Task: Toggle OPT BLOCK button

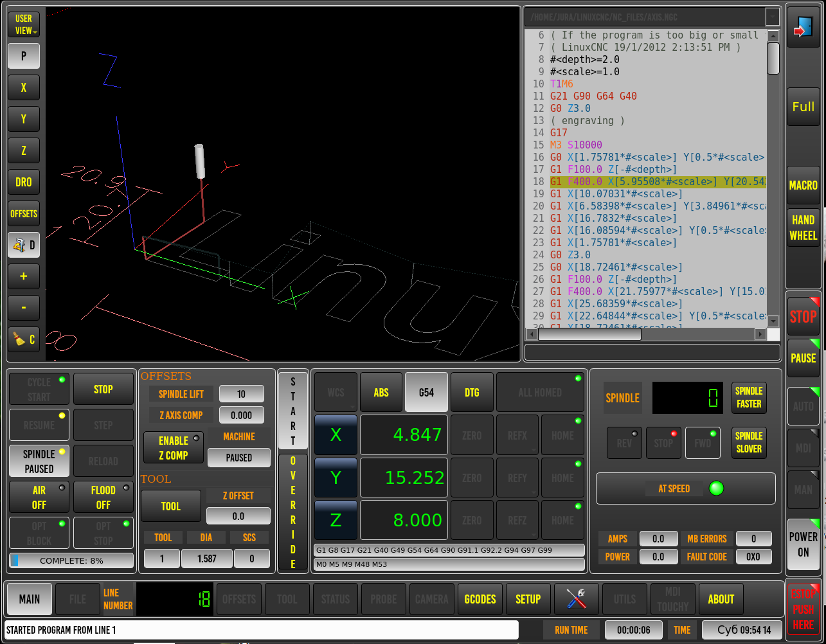Action: [39, 533]
